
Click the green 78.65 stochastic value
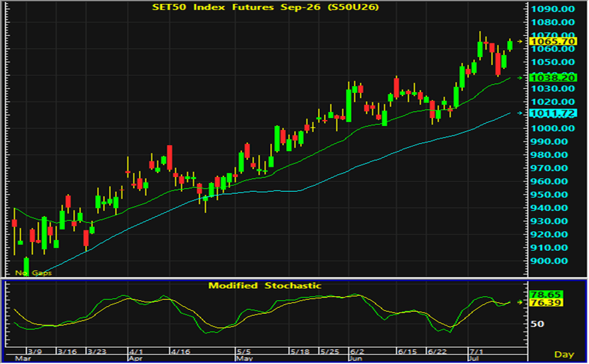pyautogui.click(x=546, y=294)
